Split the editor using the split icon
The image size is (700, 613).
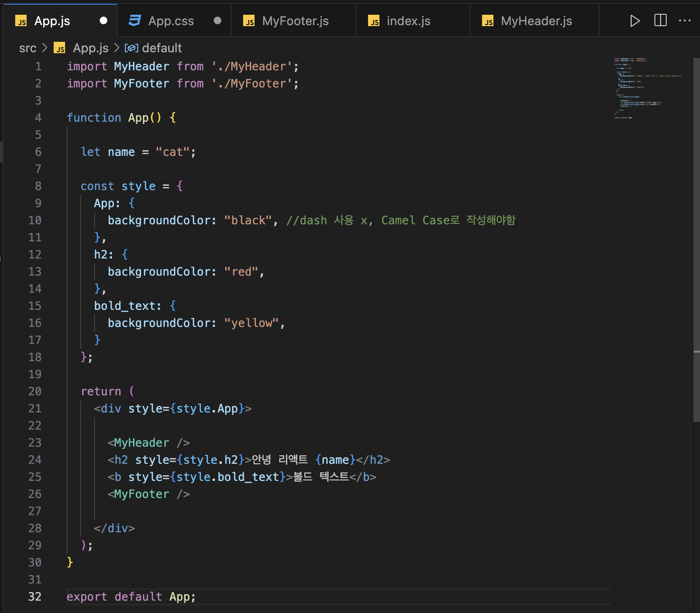pyautogui.click(x=661, y=20)
